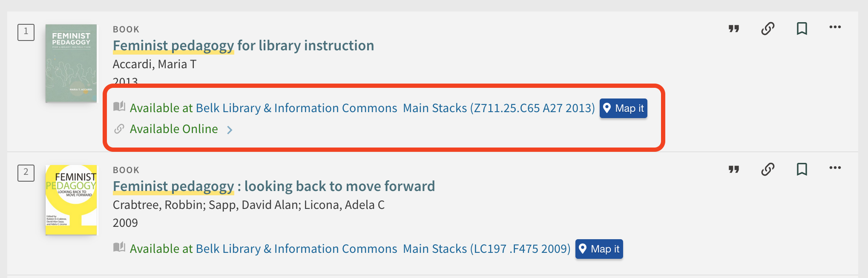
Task: Click the green Feminist Pedagogy book cover
Action: click(71, 63)
